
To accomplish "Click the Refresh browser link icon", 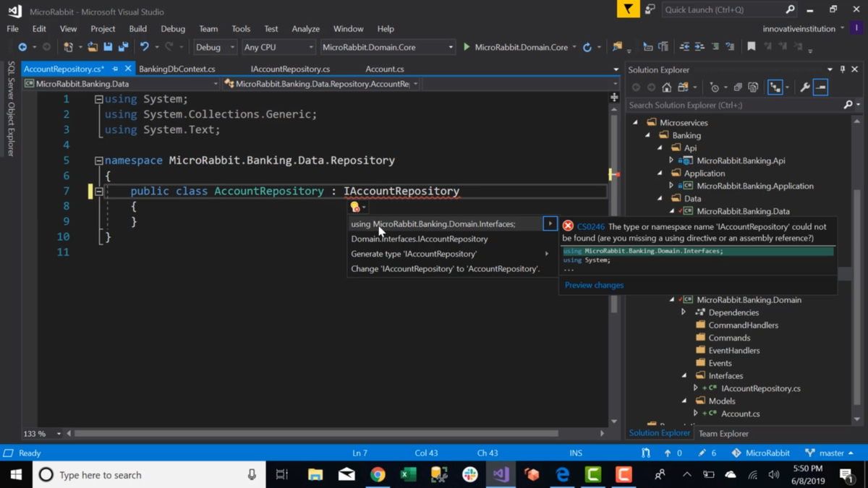I will (x=587, y=47).
